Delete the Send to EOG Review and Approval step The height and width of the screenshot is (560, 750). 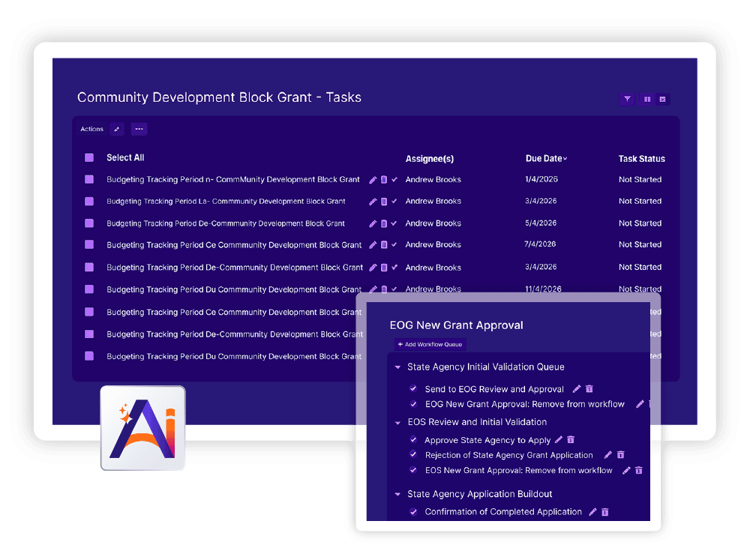tap(589, 389)
